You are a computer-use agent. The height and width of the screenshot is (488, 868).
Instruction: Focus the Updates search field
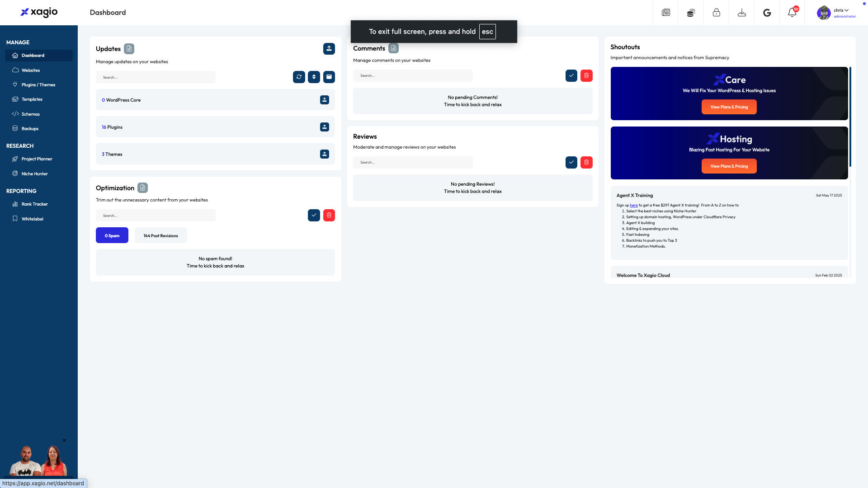coord(156,77)
